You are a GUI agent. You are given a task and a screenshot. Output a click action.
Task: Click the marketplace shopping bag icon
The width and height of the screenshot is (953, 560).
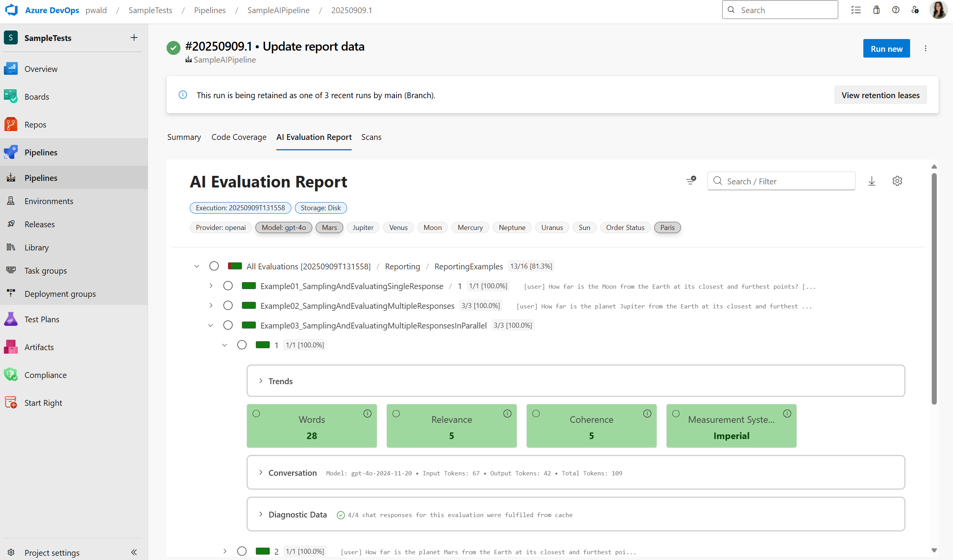pyautogui.click(x=876, y=10)
